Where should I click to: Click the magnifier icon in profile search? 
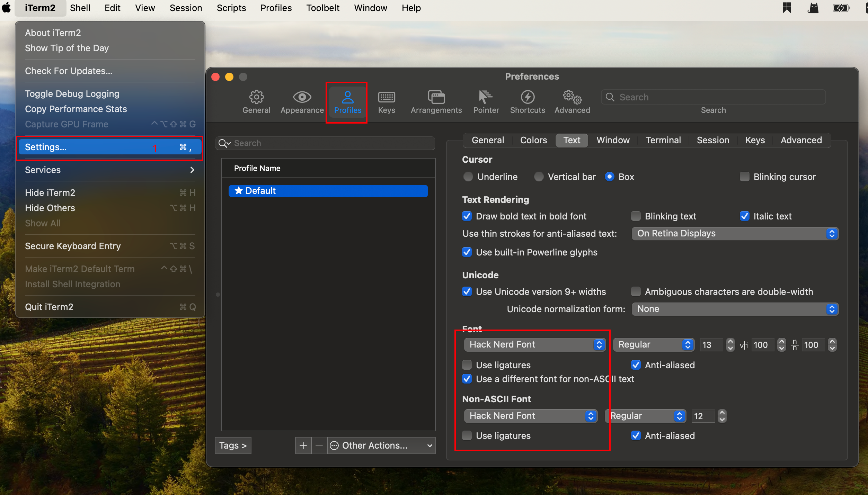pyautogui.click(x=224, y=143)
